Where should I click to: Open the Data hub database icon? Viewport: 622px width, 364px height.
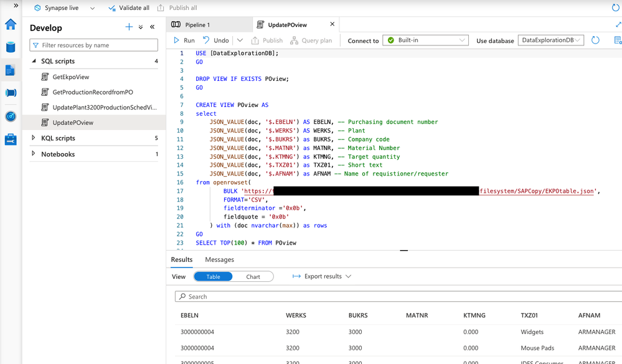click(x=11, y=47)
